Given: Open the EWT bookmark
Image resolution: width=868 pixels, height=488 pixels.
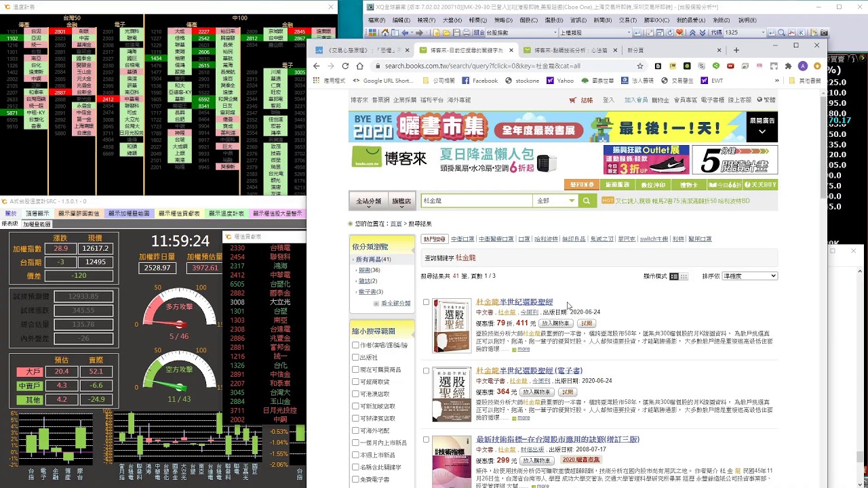Looking at the screenshot, I should (712, 81).
